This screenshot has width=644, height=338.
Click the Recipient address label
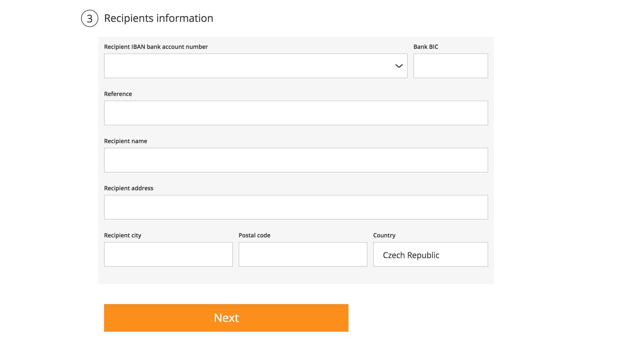click(129, 188)
